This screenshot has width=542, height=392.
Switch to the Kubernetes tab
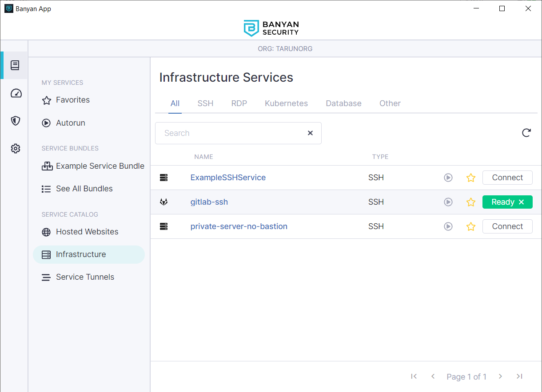pyautogui.click(x=286, y=103)
